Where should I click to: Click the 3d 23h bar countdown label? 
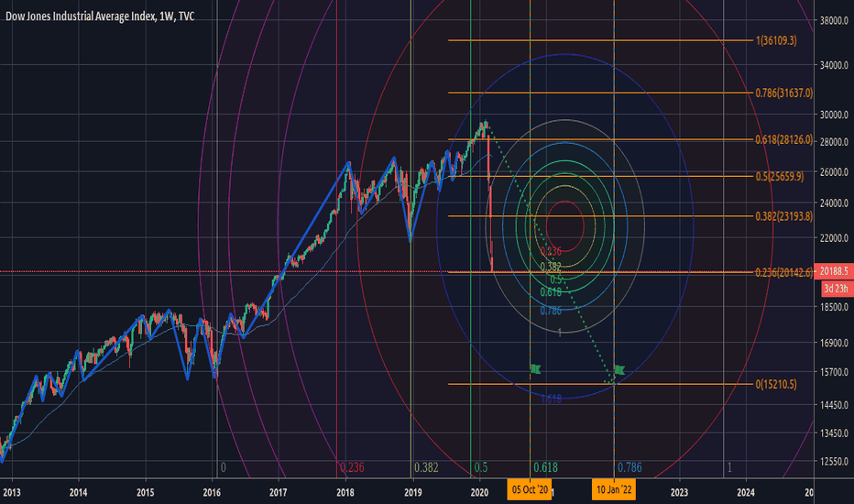837,289
